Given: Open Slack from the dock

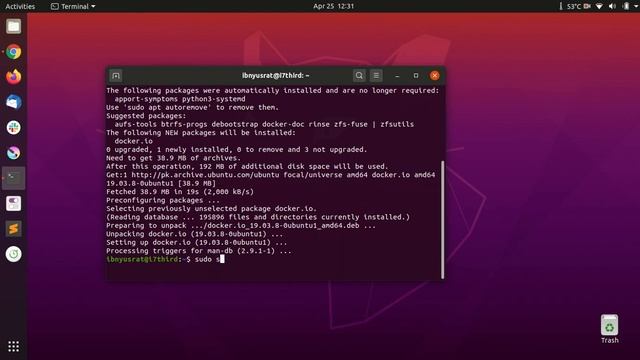Looking at the screenshot, I should 13,127.
